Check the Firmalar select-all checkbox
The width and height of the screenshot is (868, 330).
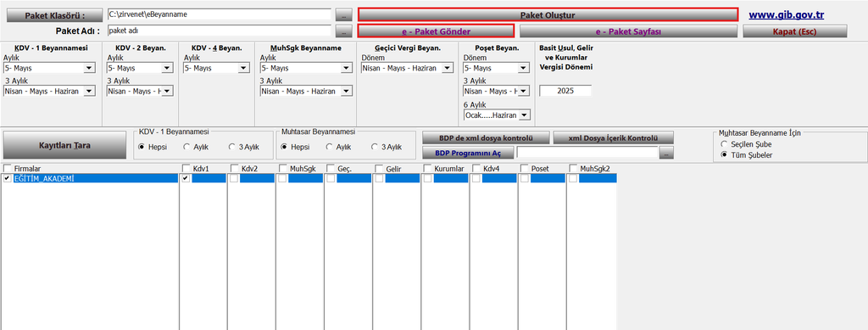pos(7,168)
